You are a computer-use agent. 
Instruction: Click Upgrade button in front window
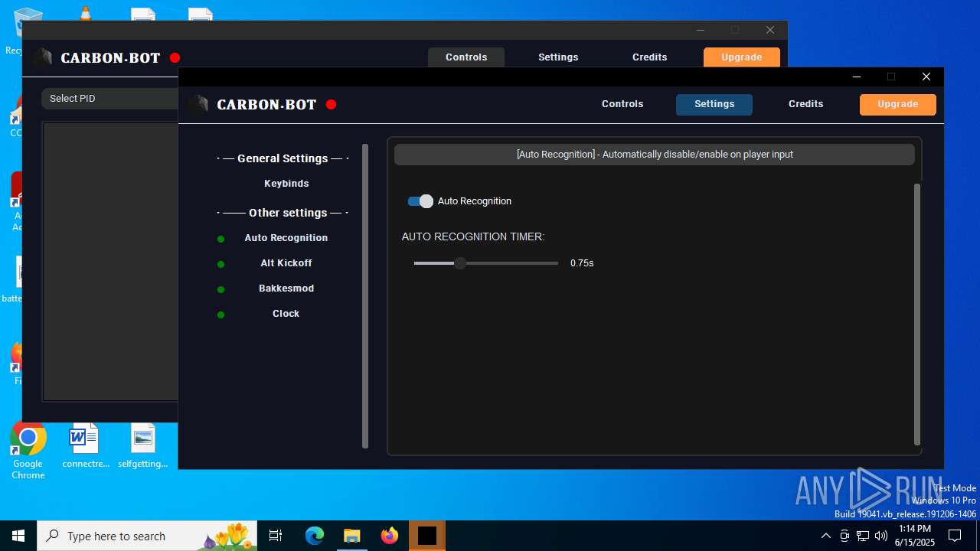(898, 104)
